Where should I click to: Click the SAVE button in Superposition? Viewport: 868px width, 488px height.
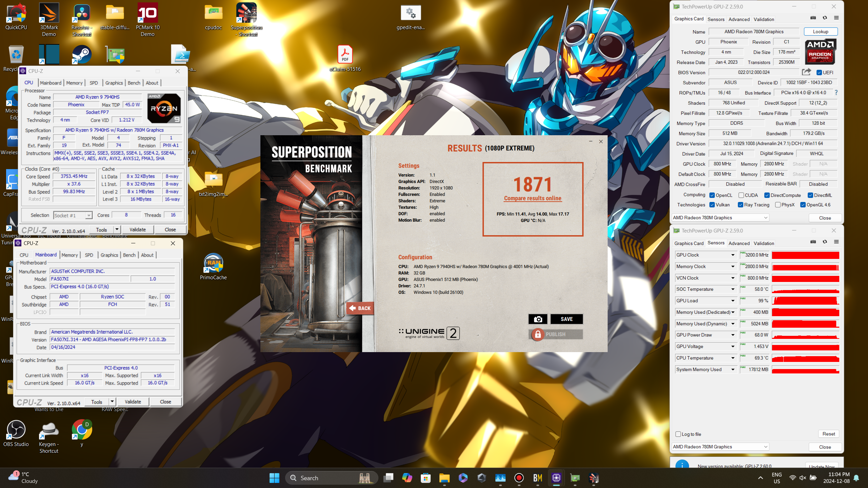[567, 319]
